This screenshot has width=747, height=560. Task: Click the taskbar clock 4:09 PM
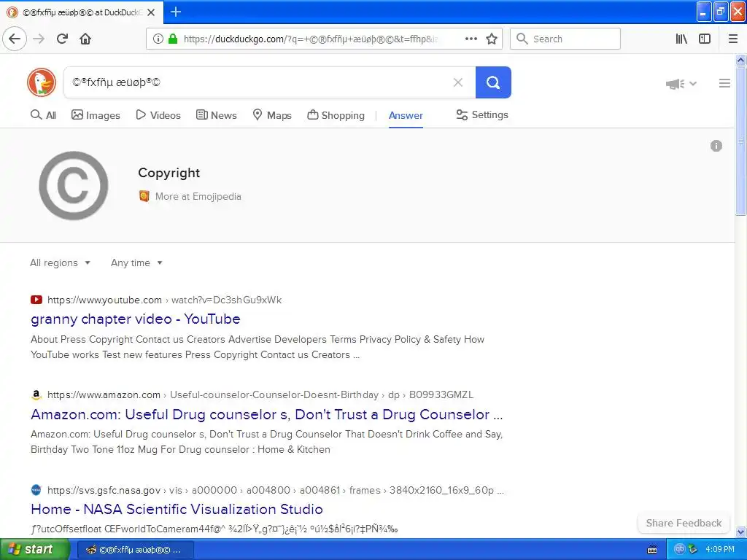(720, 549)
